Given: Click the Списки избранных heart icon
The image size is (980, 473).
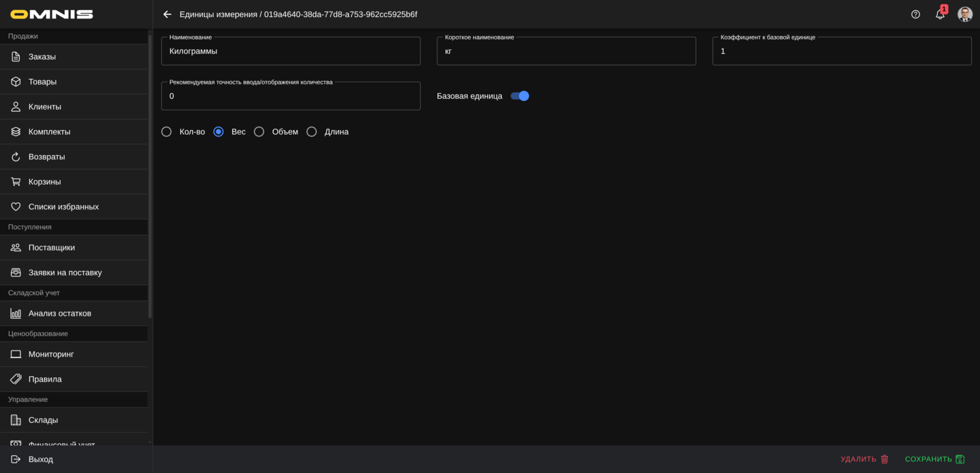Looking at the screenshot, I should coord(16,207).
